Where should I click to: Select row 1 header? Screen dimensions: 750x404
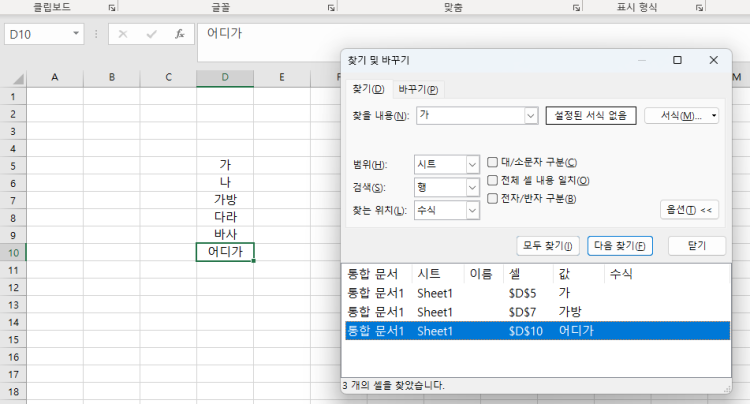point(13,97)
